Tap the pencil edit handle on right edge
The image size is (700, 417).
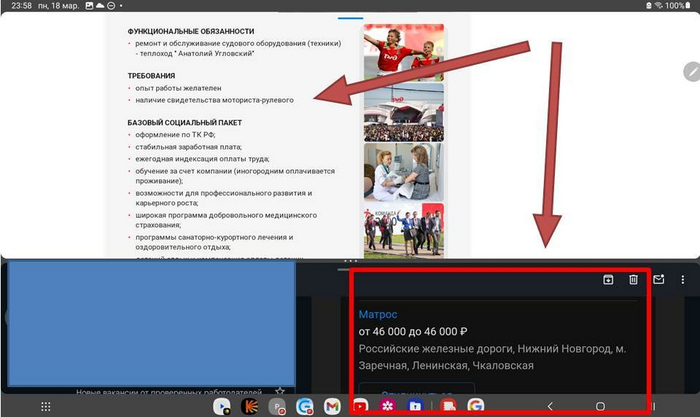click(692, 72)
